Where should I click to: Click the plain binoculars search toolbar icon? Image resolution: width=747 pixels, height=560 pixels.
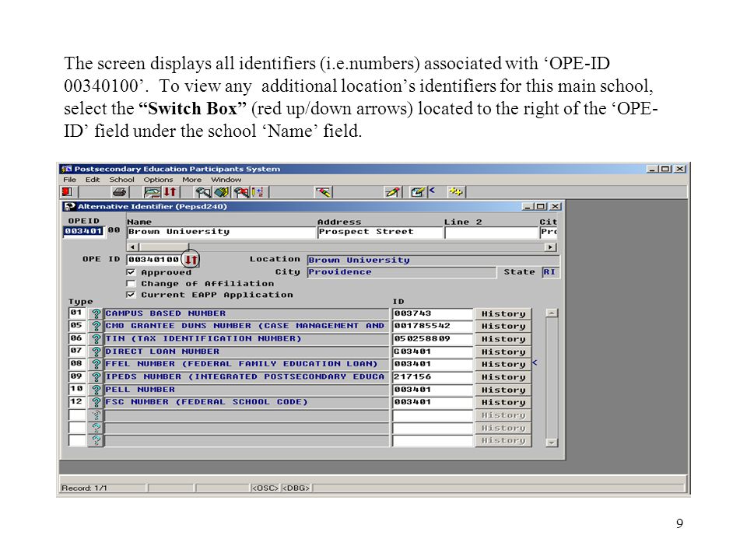[202, 192]
